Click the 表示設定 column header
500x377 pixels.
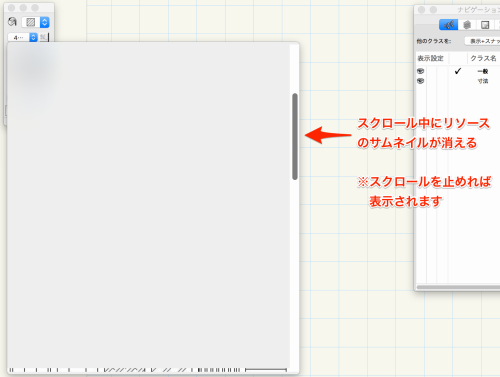[430, 58]
